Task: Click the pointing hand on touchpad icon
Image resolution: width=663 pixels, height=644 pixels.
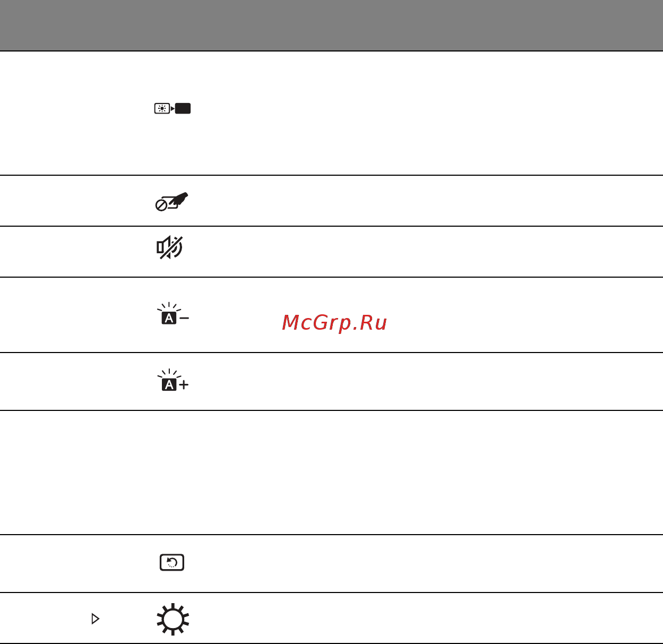Action: (179, 200)
